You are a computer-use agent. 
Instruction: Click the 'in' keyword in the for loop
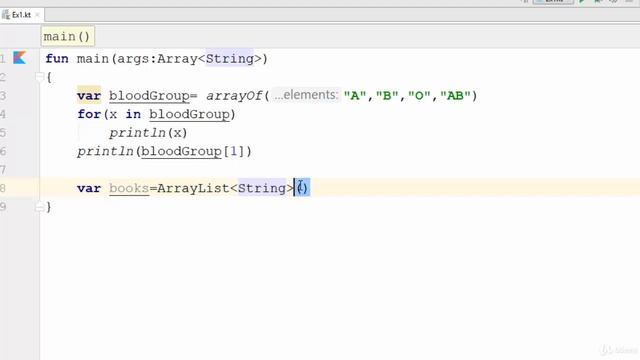coord(133,114)
